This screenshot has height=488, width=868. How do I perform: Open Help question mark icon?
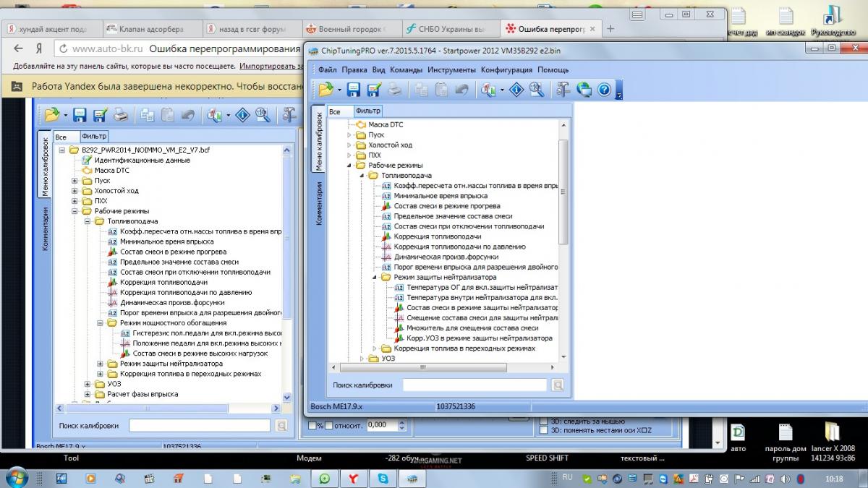tap(604, 90)
